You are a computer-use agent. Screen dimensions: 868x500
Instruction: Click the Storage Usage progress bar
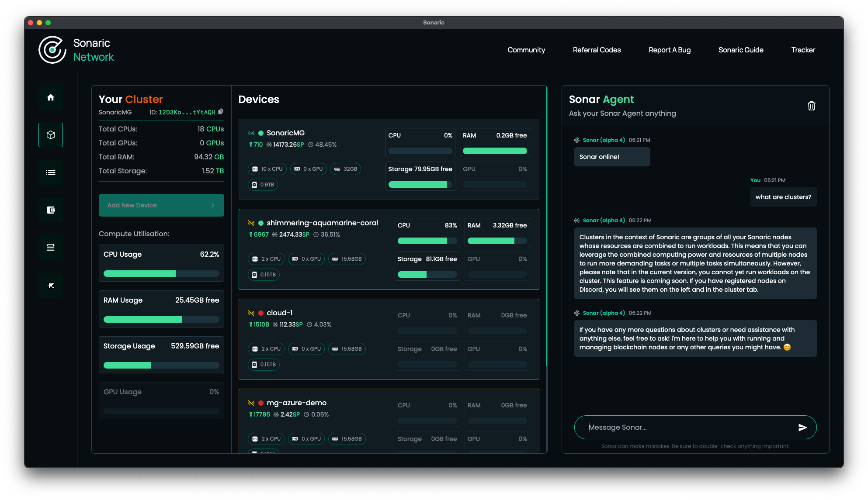(x=161, y=366)
